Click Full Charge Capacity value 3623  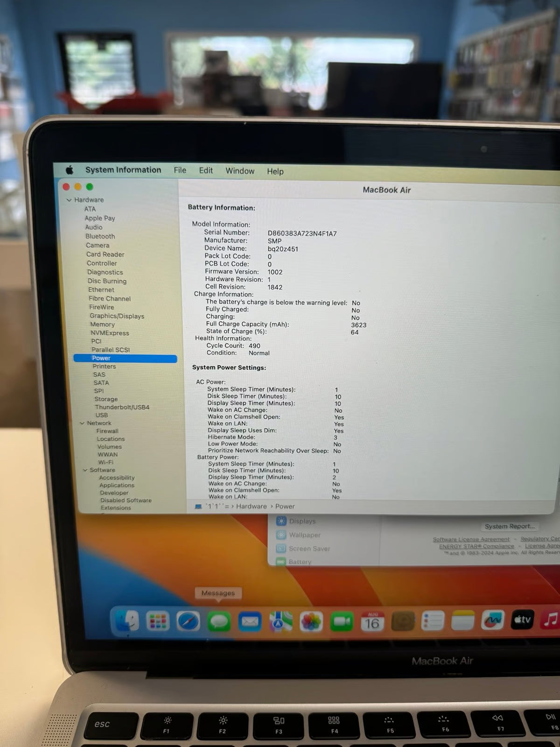coord(359,325)
